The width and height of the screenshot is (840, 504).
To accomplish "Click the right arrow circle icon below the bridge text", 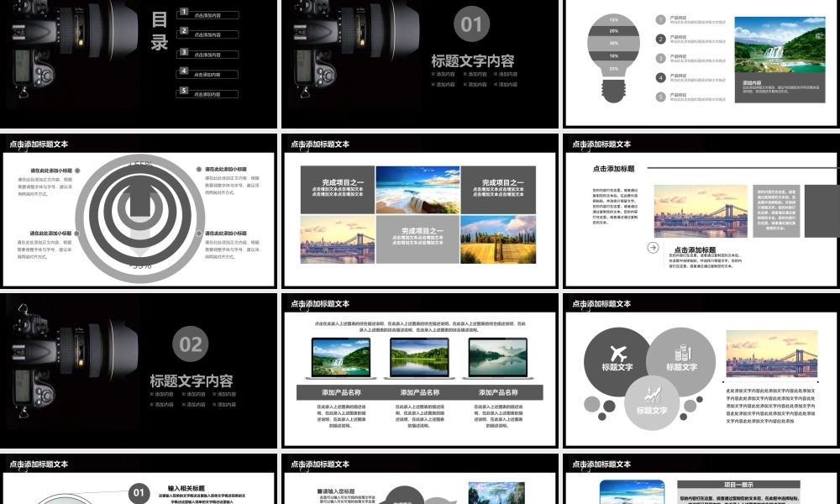I will (653, 247).
